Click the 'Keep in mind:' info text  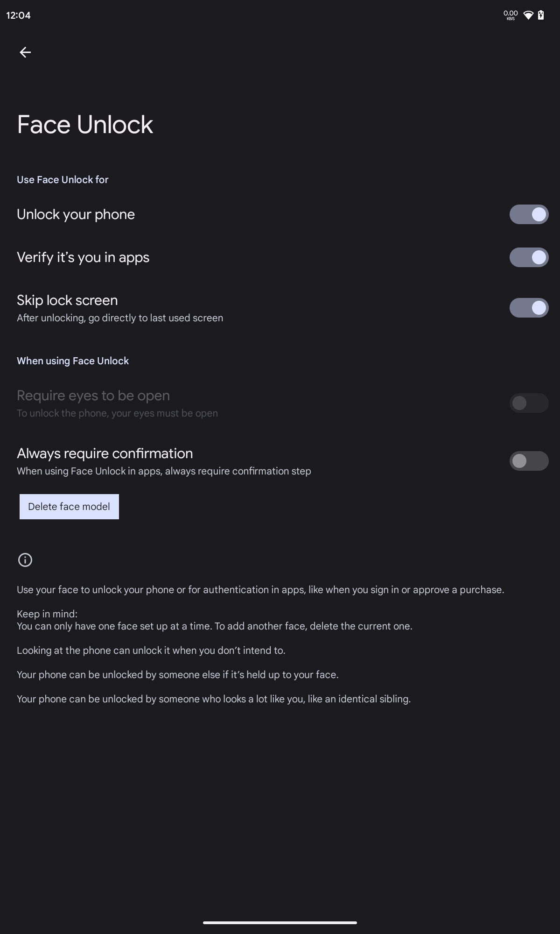coord(47,614)
